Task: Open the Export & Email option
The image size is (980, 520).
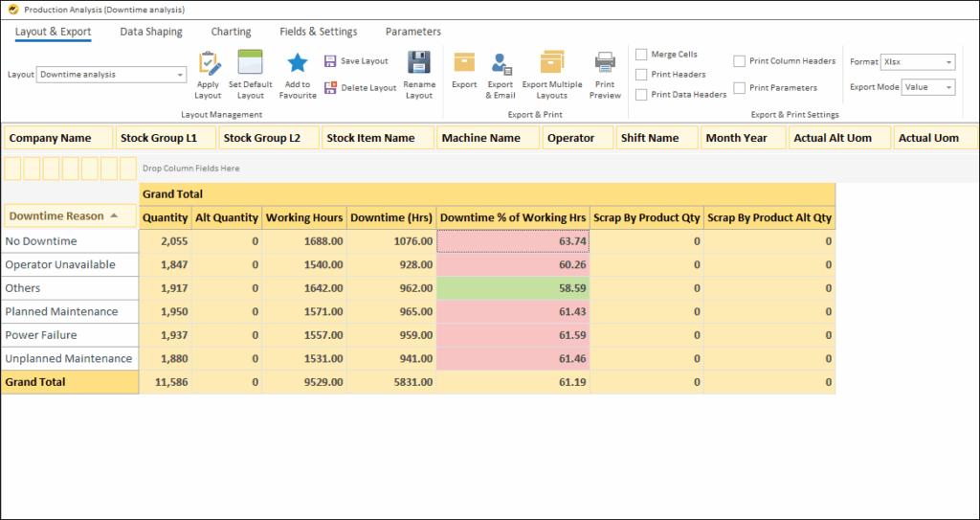Action: (x=501, y=64)
